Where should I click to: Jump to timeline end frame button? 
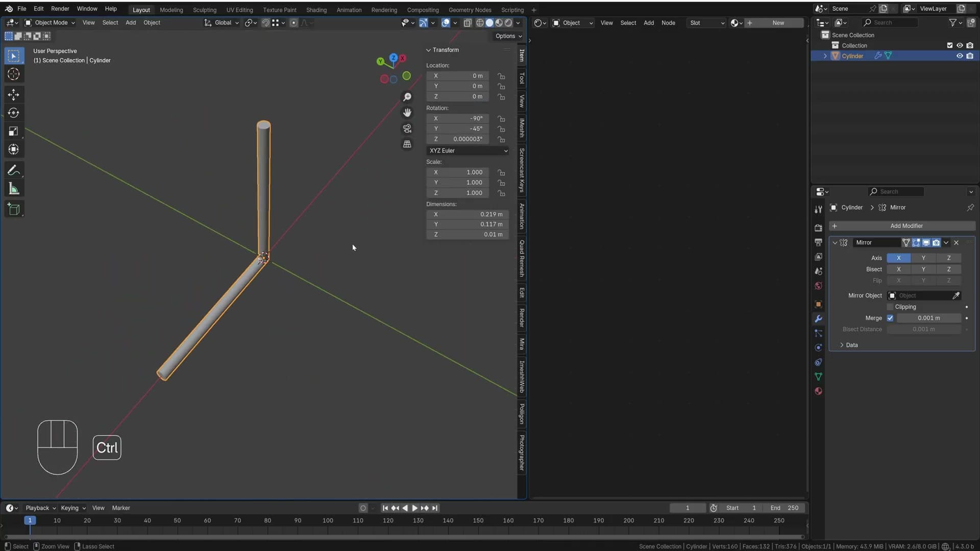[x=435, y=508]
